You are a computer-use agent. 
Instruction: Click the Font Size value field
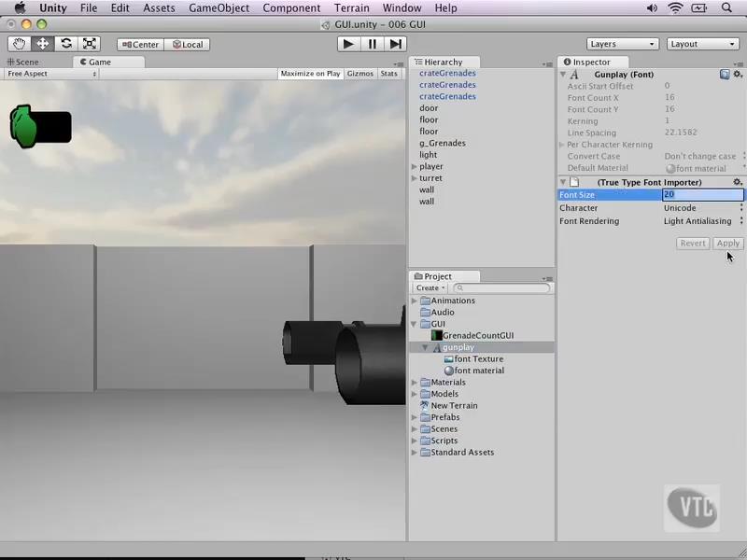(703, 194)
